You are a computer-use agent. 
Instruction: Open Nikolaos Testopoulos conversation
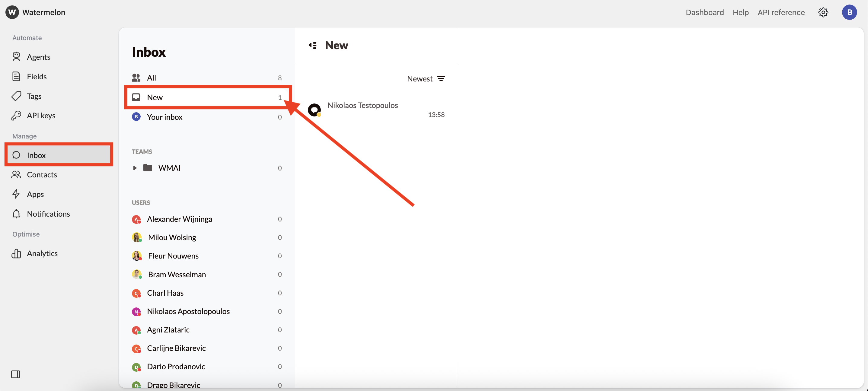coord(362,105)
